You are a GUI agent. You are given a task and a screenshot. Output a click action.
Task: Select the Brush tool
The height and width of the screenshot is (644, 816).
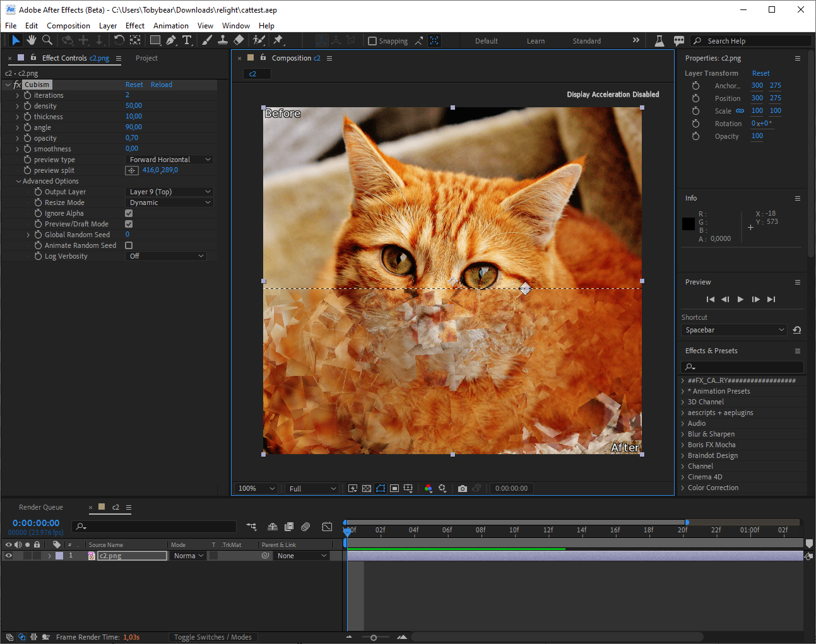pos(207,40)
